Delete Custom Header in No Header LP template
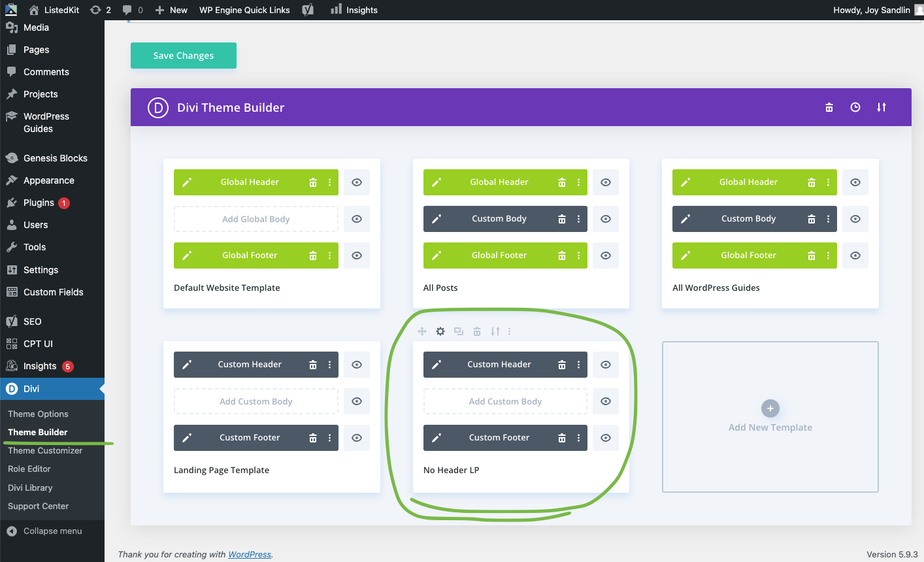The height and width of the screenshot is (562, 924). coord(562,365)
